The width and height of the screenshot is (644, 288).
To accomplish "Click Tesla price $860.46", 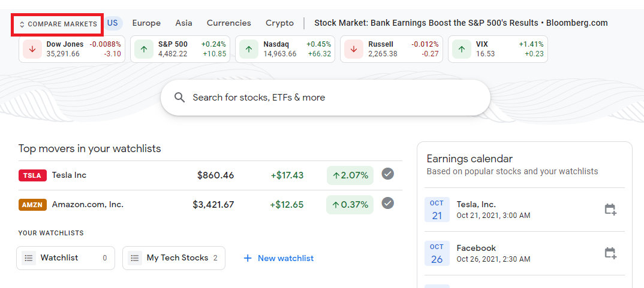I will click(x=216, y=175).
